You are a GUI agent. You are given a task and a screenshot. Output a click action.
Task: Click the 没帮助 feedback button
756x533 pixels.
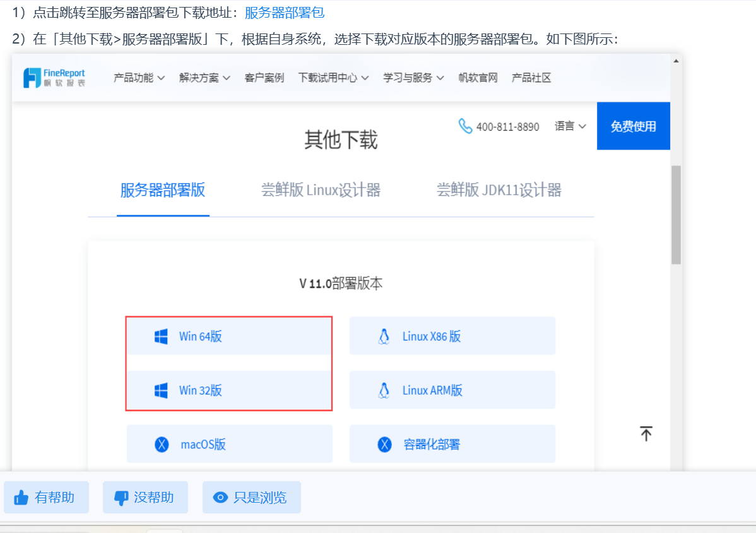[145, 497]
